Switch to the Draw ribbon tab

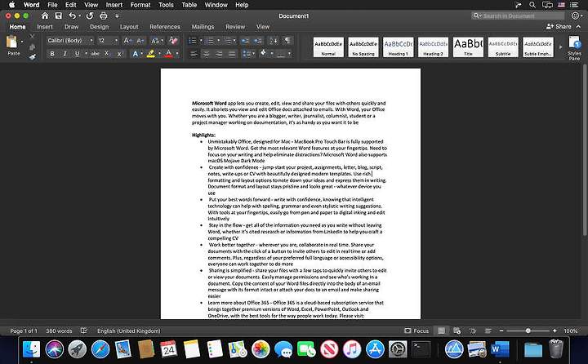pos(71,27)
